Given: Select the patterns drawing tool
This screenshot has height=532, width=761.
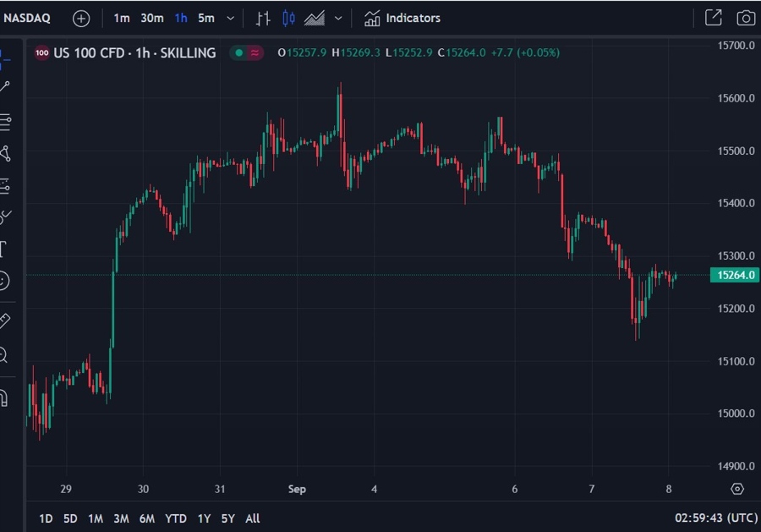Looking at the screenshot, I should click(5, 154).
